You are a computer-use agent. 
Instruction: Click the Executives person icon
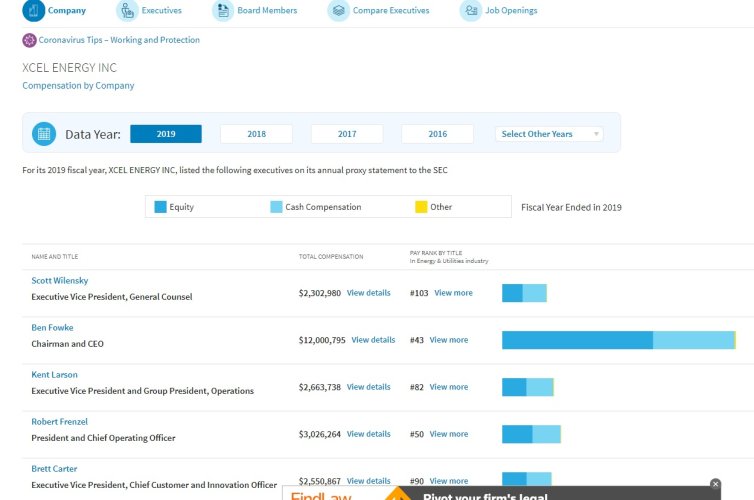[x=127, y=10]
